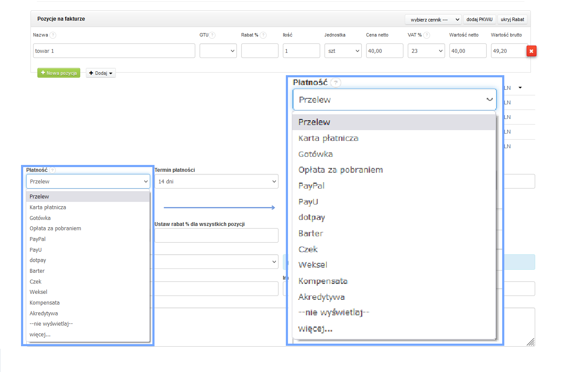Screen dimensions: 588x372
Task: Focus the Ustaw rabat % dla wszystkich pozycji field
Action: (x=216, y=235)
